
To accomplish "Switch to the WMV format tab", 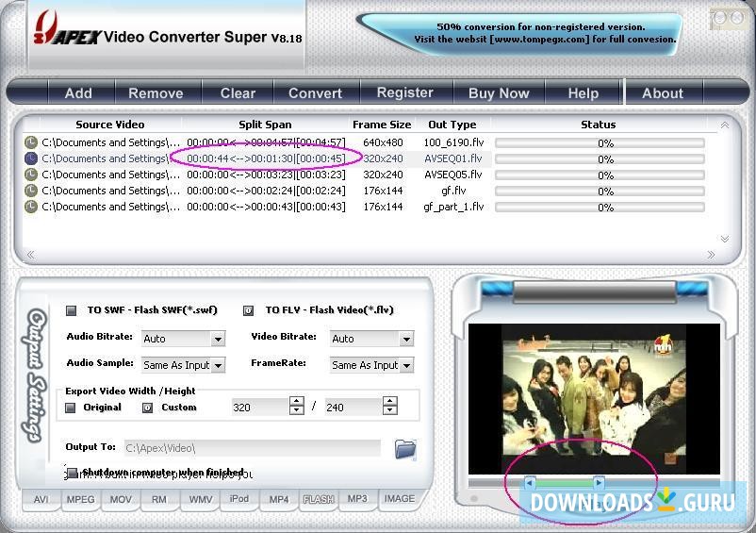I will click(x=201, y=499).
